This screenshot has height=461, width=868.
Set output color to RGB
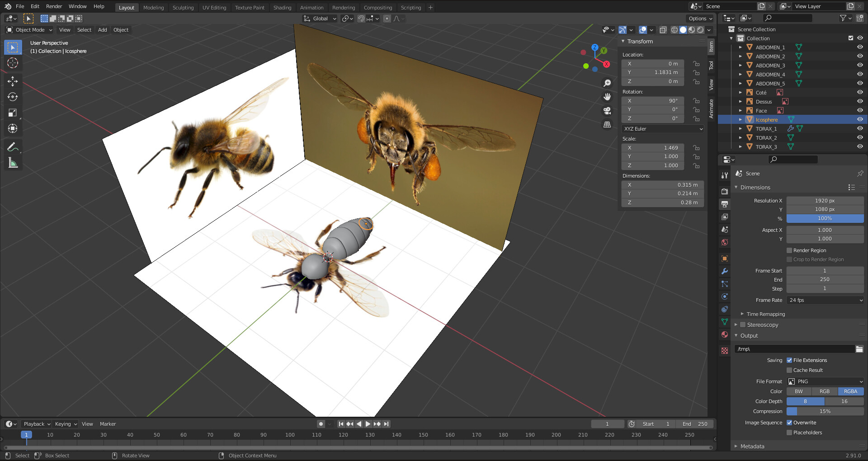[x=825, y=391]
